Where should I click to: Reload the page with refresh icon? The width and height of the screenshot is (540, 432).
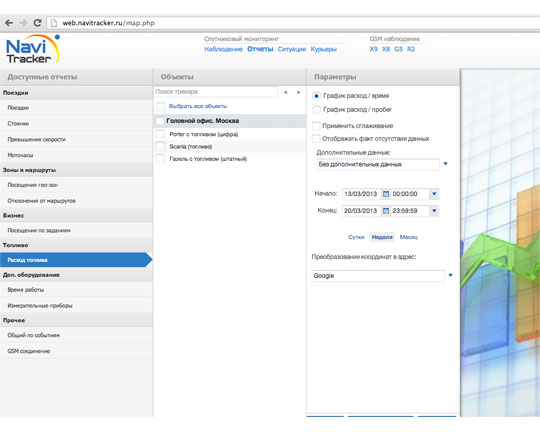[x=37, y=23]
